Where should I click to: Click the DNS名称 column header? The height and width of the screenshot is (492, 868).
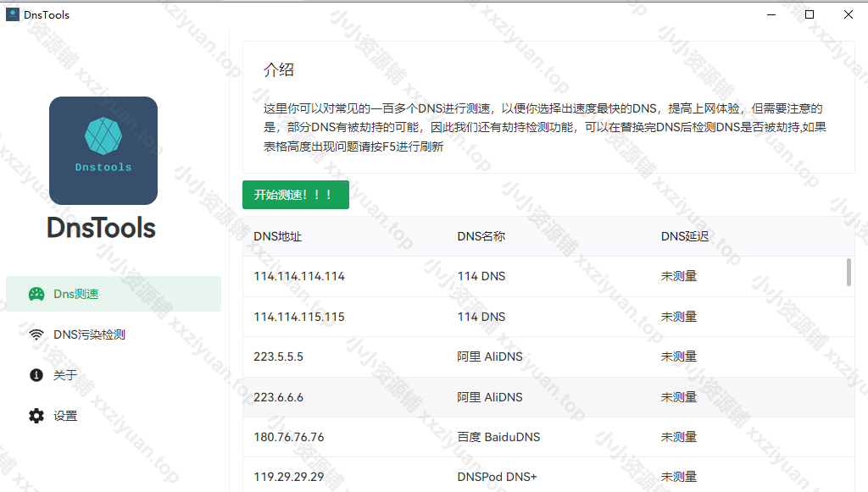[x=481, y=236]
